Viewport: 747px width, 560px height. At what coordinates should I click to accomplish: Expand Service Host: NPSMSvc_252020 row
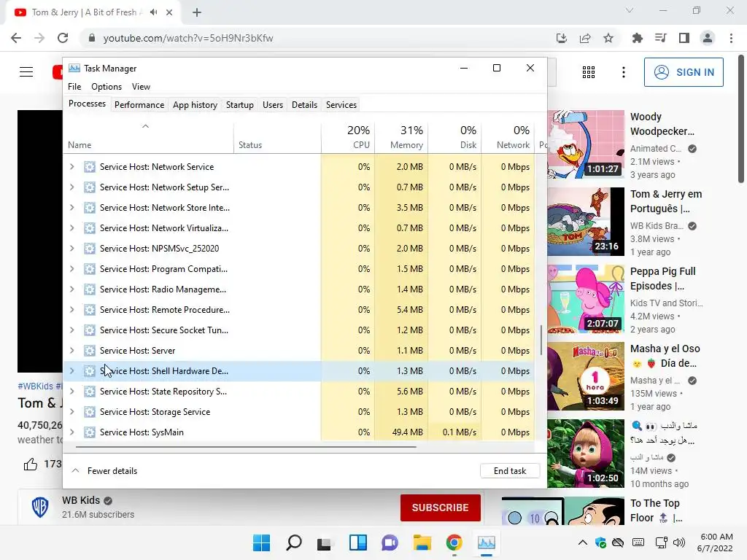point(72,248)
